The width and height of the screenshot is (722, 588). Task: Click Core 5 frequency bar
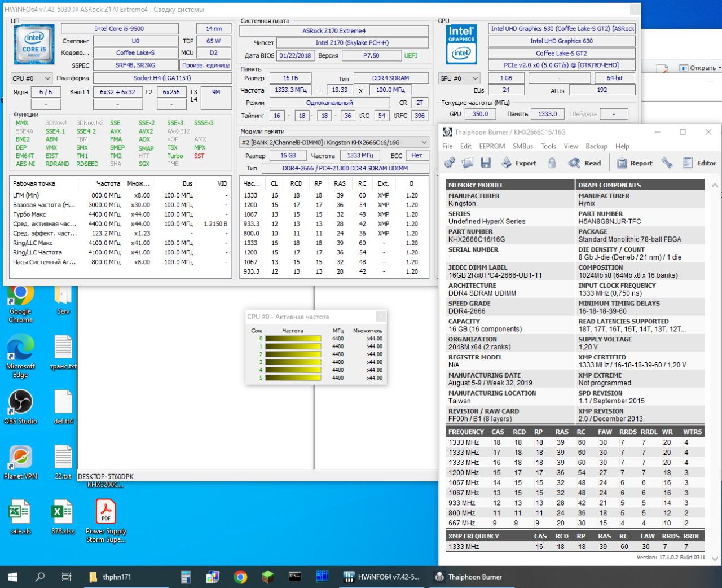[x=293, y=378]
